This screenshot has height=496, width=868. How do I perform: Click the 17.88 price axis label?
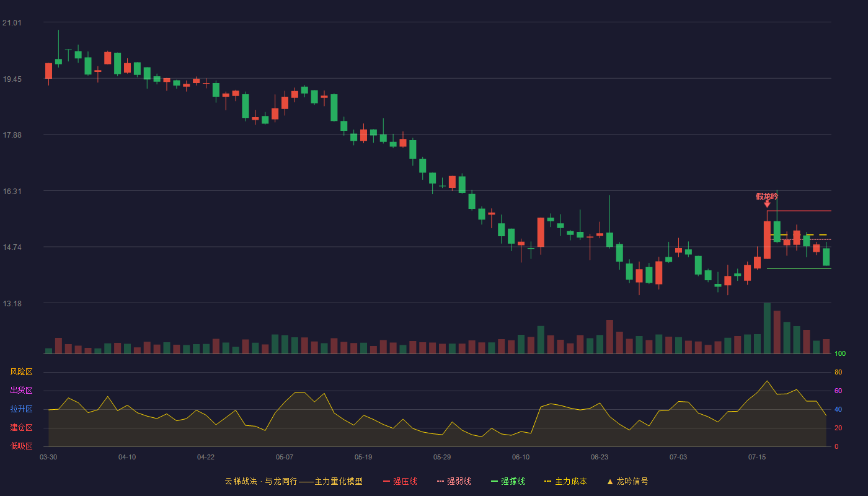tap(12, 135)
